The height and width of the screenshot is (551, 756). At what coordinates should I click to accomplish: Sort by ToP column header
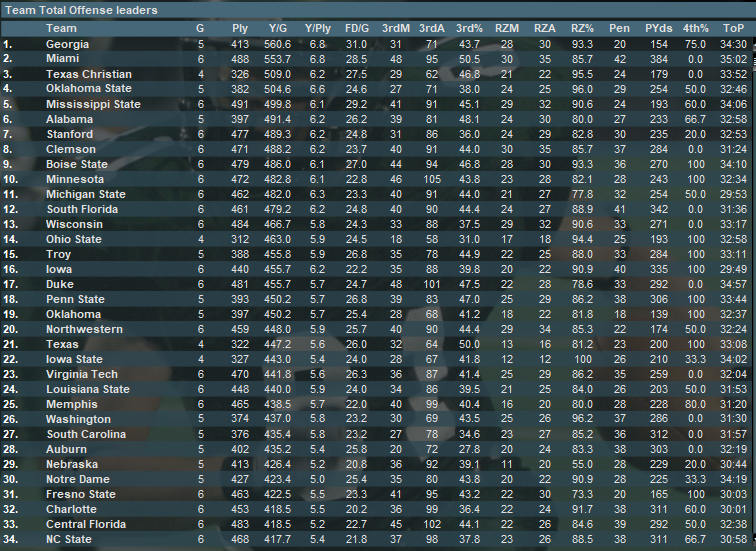[x=733, y=28]
